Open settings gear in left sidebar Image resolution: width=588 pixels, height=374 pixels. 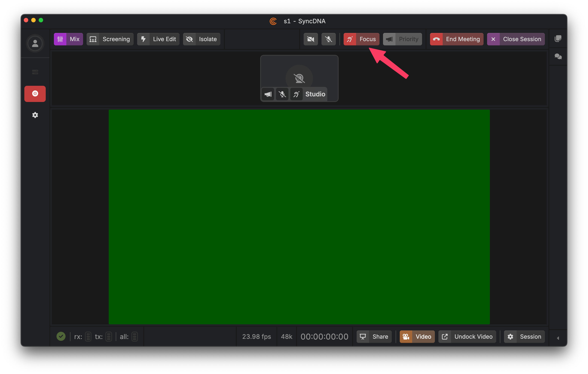(35, 115)
